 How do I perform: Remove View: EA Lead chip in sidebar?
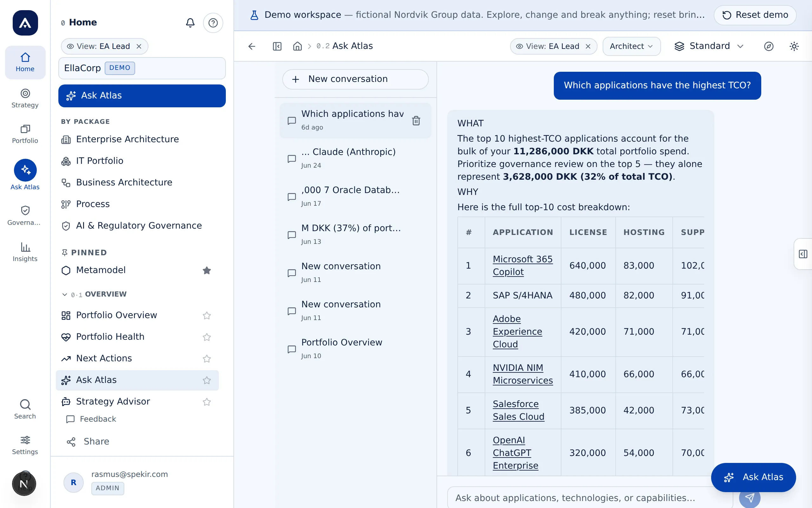[x=139, y=46]
